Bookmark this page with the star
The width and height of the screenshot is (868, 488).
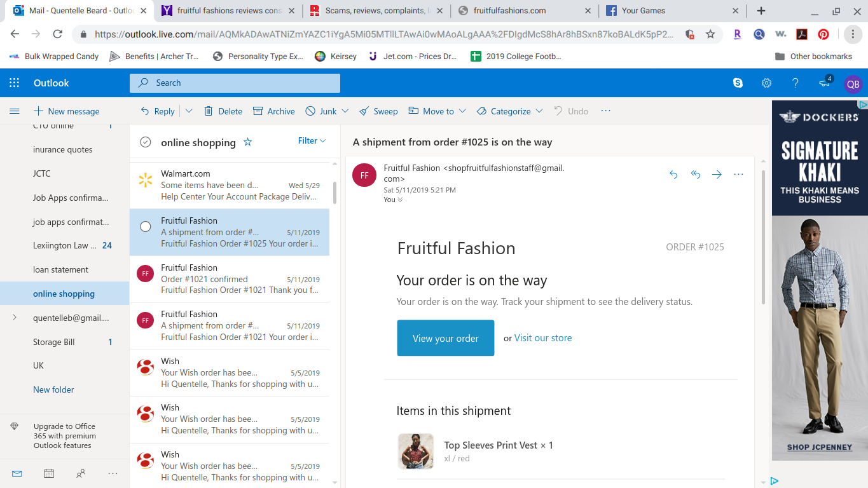click(x=710, y=34)
